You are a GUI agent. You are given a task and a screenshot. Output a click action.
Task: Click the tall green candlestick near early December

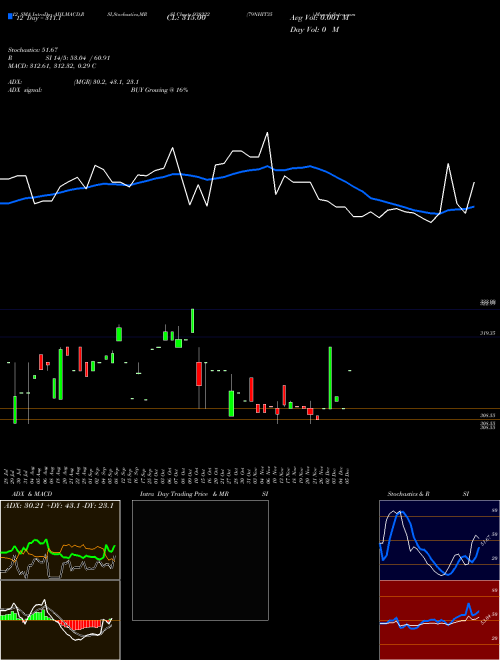tap(330, 378)
